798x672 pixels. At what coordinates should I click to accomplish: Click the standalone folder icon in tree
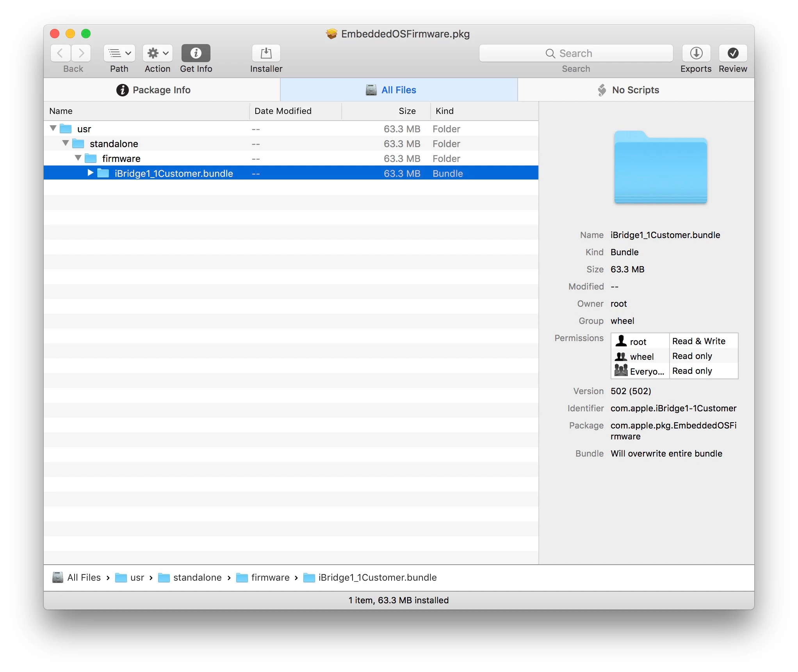point(78,143)
